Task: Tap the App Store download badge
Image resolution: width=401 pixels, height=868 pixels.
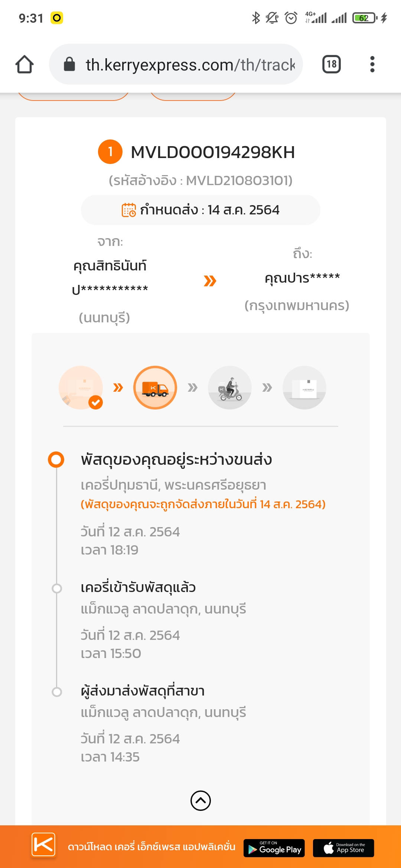Action: [343, 848]
